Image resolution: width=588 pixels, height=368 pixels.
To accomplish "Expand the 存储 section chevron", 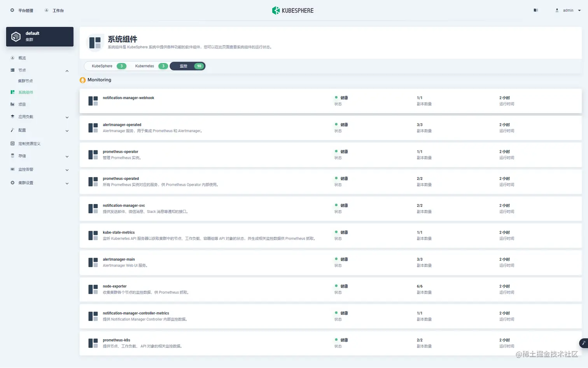I will click(67, 157).
